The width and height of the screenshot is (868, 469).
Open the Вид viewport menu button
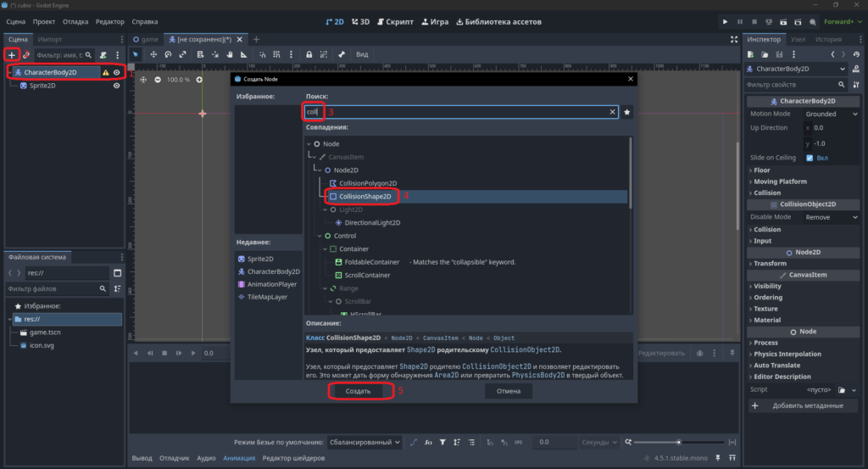tap(362, 54)
